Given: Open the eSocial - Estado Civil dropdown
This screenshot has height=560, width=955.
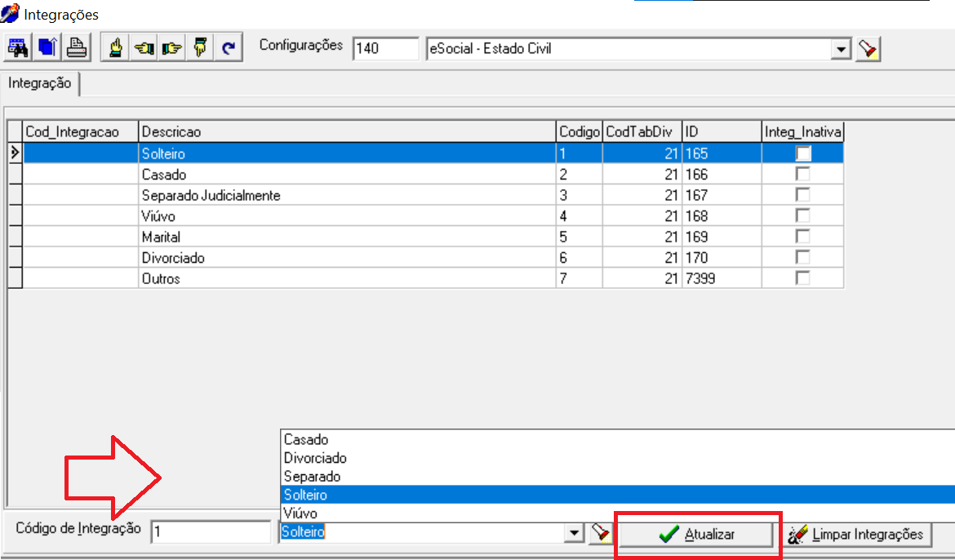Looking at the screenshot, I should [842, 50].
